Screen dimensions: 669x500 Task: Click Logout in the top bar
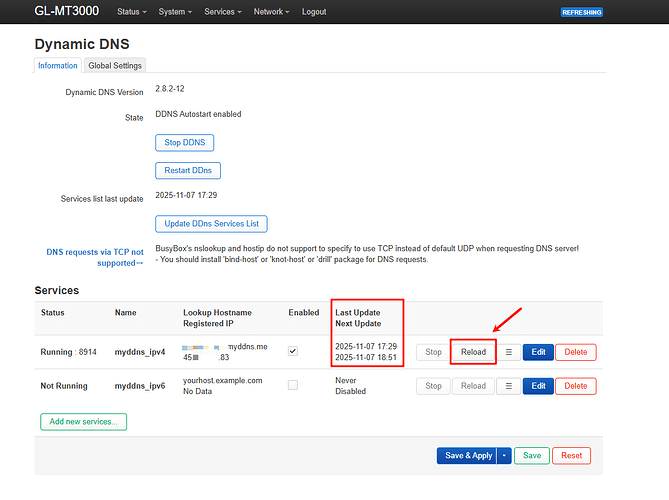314,12
